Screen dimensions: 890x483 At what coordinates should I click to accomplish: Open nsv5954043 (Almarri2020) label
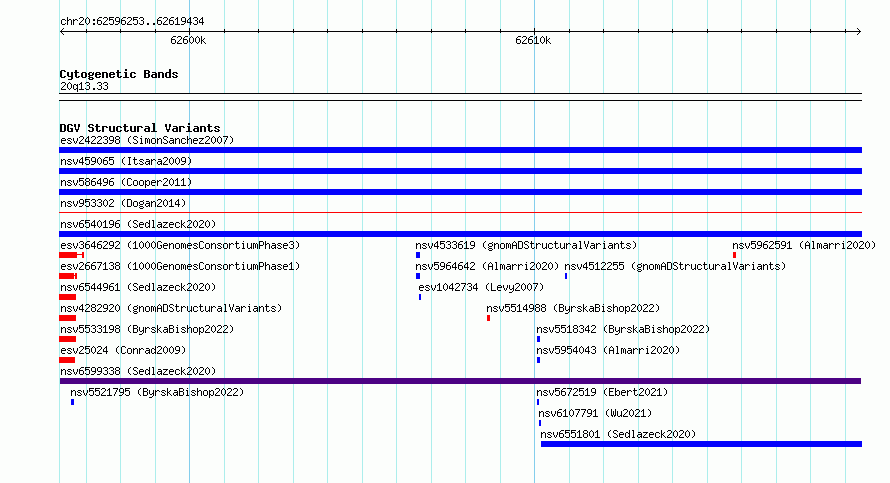(x=608, y=350)
